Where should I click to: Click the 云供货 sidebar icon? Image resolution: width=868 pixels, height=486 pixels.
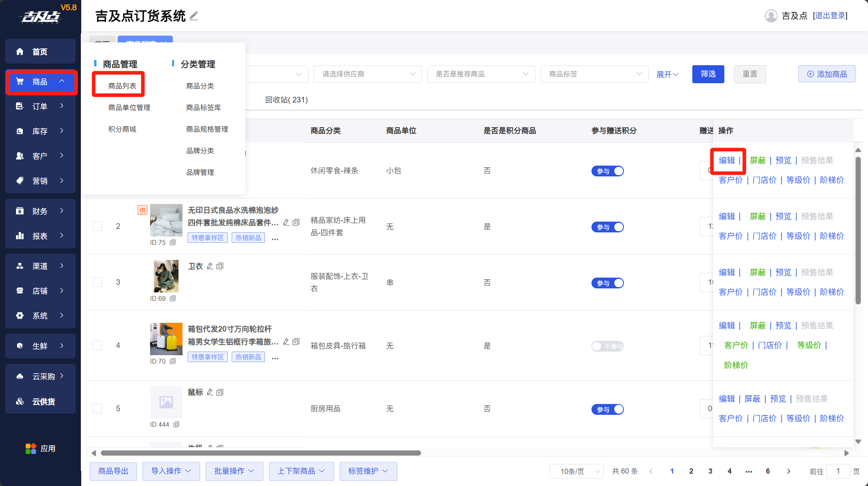pyautogui.click(x=20, y=402)
